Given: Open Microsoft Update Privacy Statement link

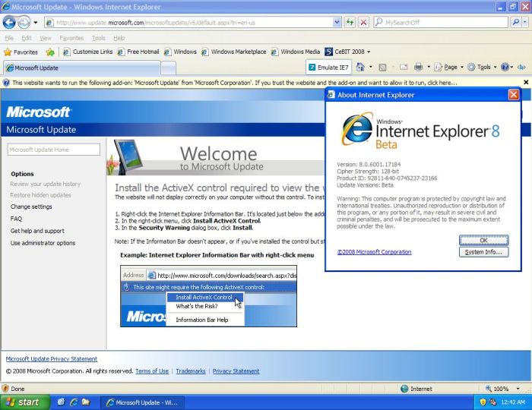Looking at the screenshot, I should 52,359.
